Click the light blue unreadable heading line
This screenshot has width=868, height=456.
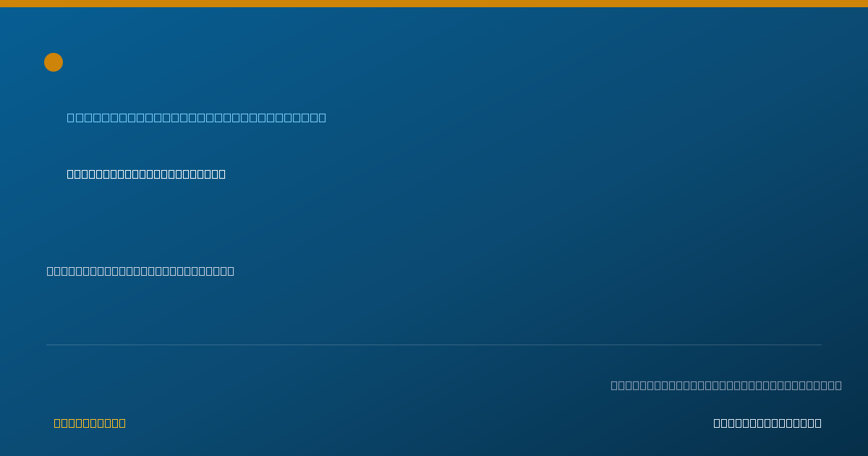coord(197,117)
